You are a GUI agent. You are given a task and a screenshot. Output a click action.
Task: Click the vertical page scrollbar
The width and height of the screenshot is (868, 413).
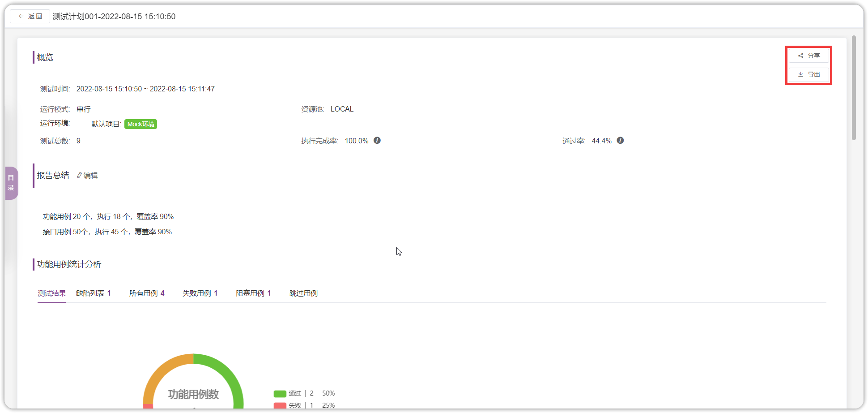(x=854, y=88)
